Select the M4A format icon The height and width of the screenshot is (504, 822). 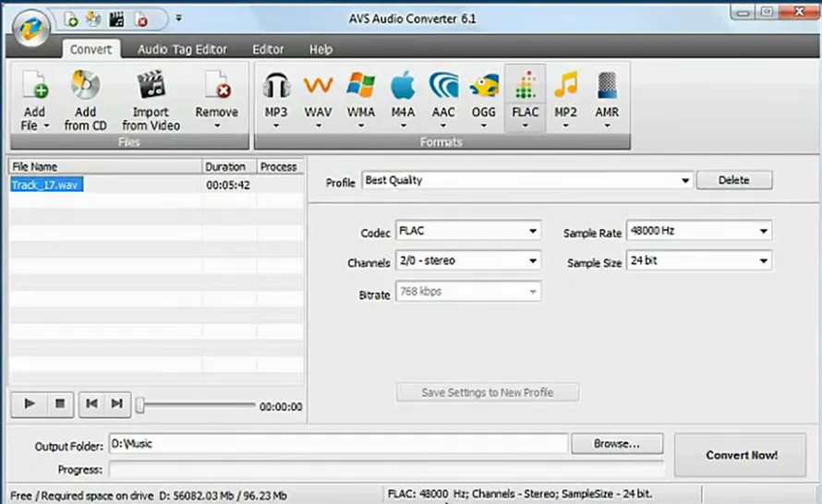(x=402, y=87)
